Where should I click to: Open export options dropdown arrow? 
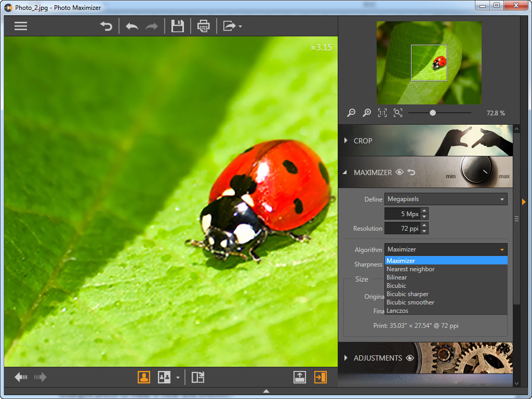pyautogui.click(x=240, y=26)
